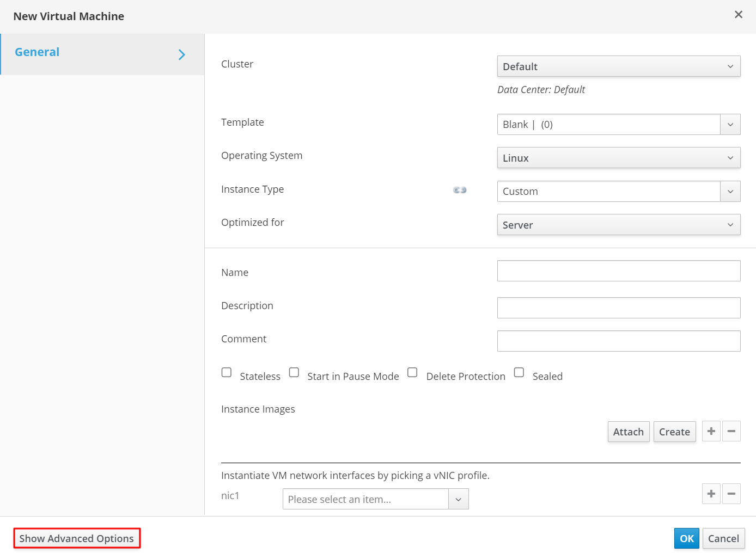Open the Cluster dropdown
Viewport: 756px width, 553px height.
click(618, 66)
